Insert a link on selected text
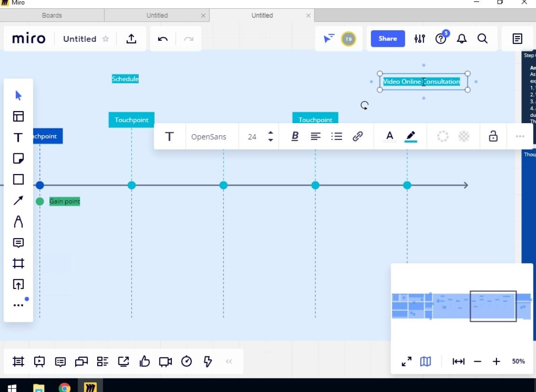This screenshot has height=392, width=536. (357, 136)
